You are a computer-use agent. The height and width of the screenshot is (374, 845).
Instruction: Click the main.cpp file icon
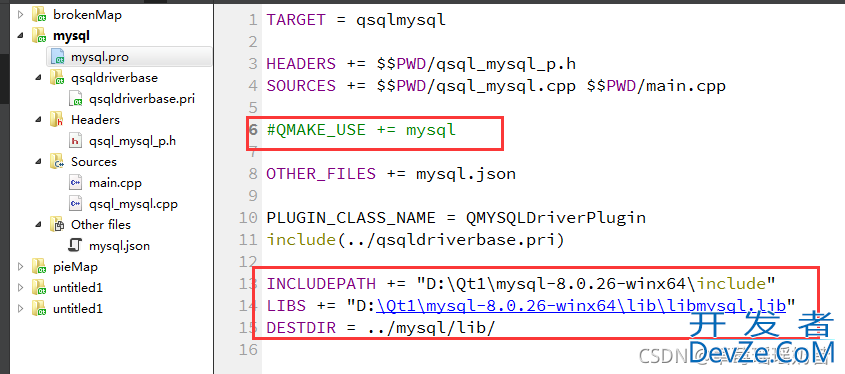(x=76, y=183)
